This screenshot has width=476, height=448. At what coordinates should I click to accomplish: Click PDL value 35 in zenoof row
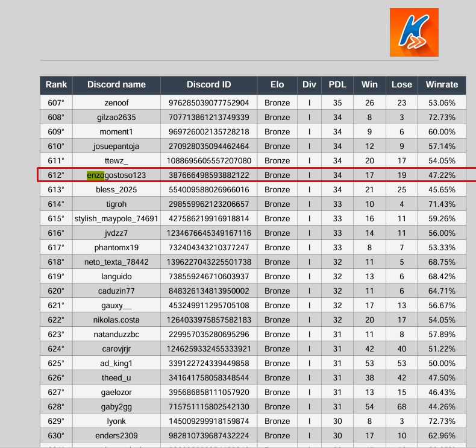click(x=337, y=103)
